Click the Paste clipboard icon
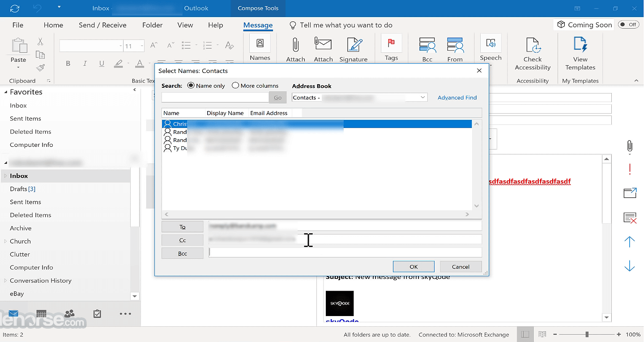 point(18,46)
